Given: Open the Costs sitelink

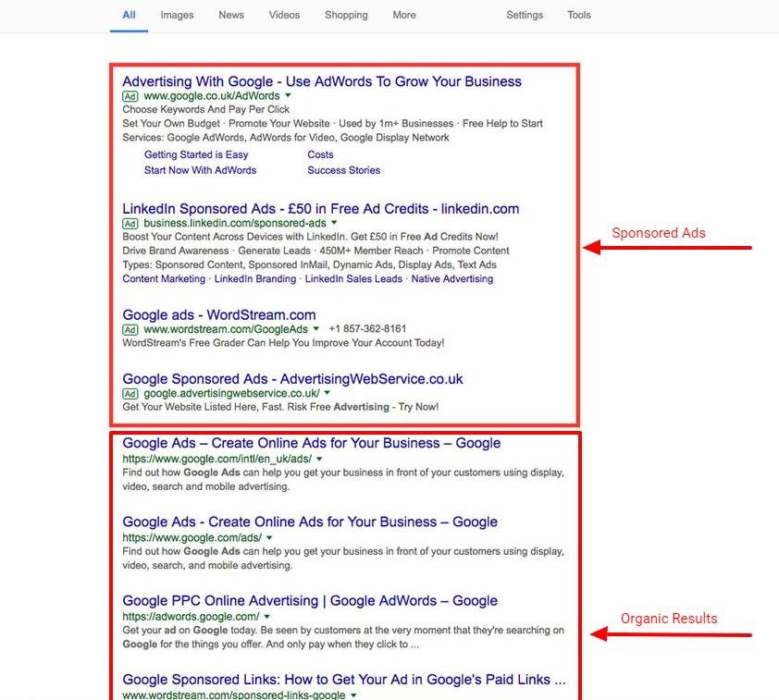Looking at the screenshot, I should pos(320,154).
